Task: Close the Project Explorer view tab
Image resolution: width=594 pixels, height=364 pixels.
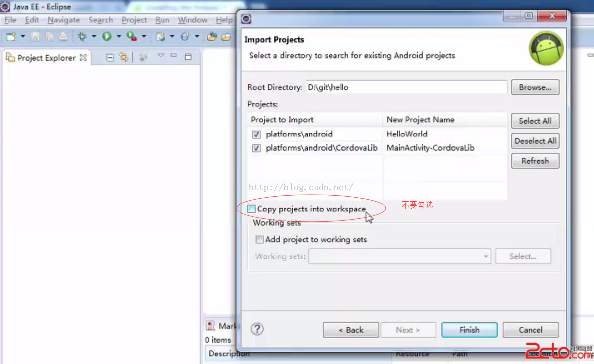Action: click(83, 57)
